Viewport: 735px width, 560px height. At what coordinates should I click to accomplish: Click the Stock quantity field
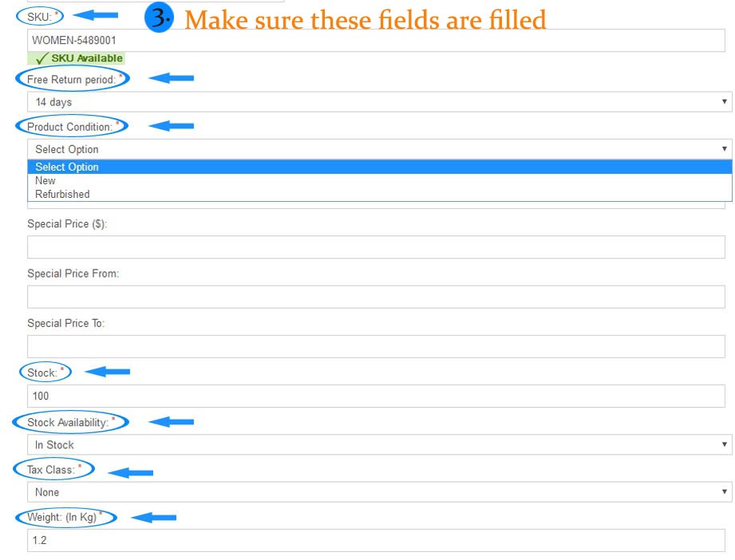point(375,396)
